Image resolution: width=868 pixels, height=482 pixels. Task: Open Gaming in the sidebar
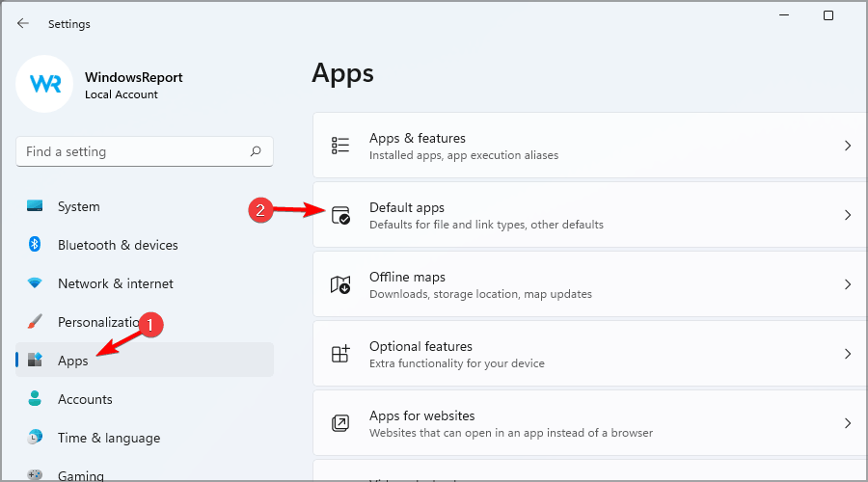pyautogui.click(x=79, y=474)
